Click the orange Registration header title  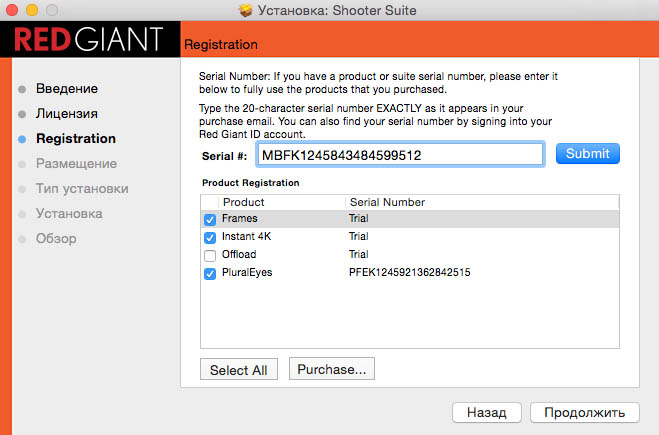pyautogui.click(x=221, y=45)
